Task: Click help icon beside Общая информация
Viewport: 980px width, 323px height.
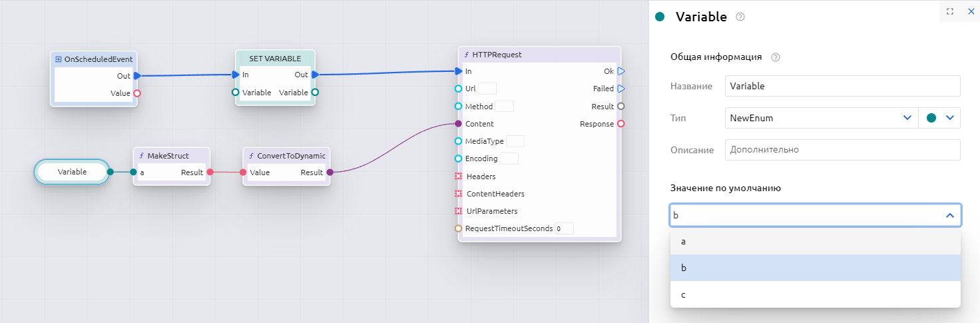Action: 775,57
